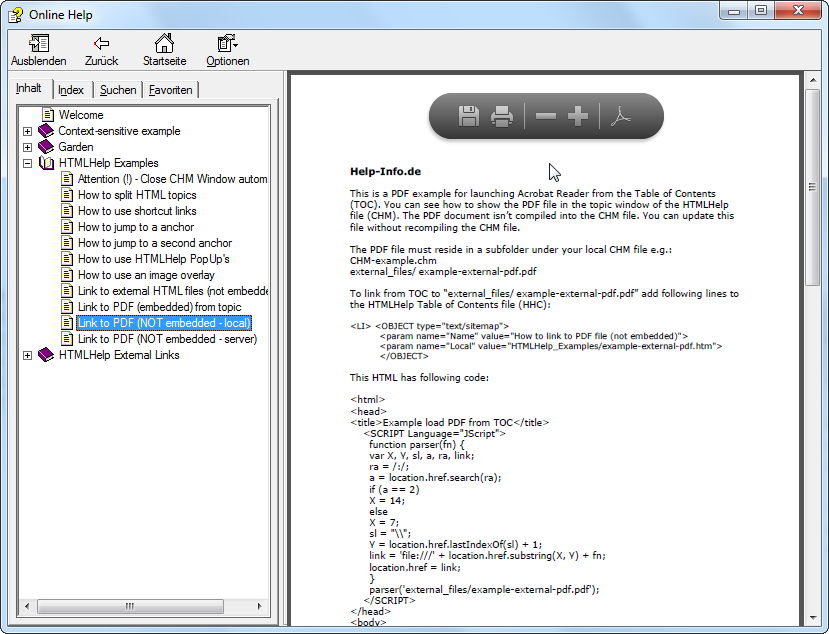Zoom out with the minus icon
829x634 pixels.
click(546, 116)
